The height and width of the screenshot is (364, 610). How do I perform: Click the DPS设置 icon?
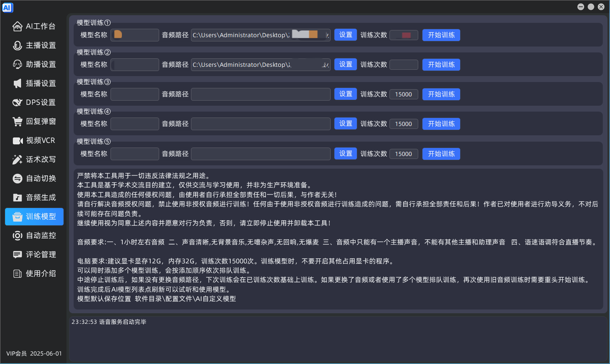(x=17, y=102)
